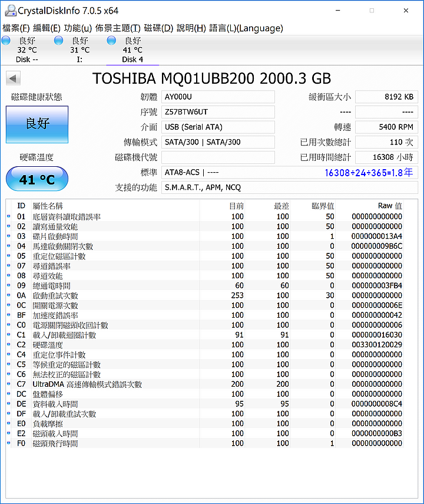Screen dimensions: 424x504
Task: Select the 重定位事件計數 attribute row
Action: point(204,354)
